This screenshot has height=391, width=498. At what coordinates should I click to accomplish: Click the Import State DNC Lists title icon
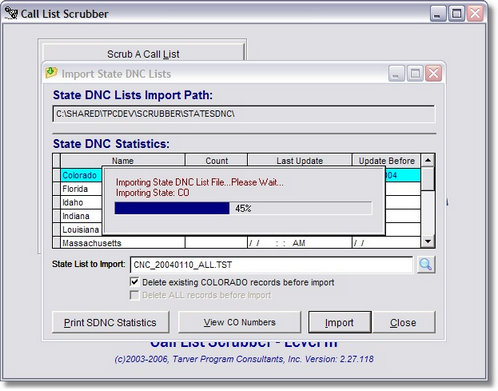pyautogui.click(x=51, y=72)
